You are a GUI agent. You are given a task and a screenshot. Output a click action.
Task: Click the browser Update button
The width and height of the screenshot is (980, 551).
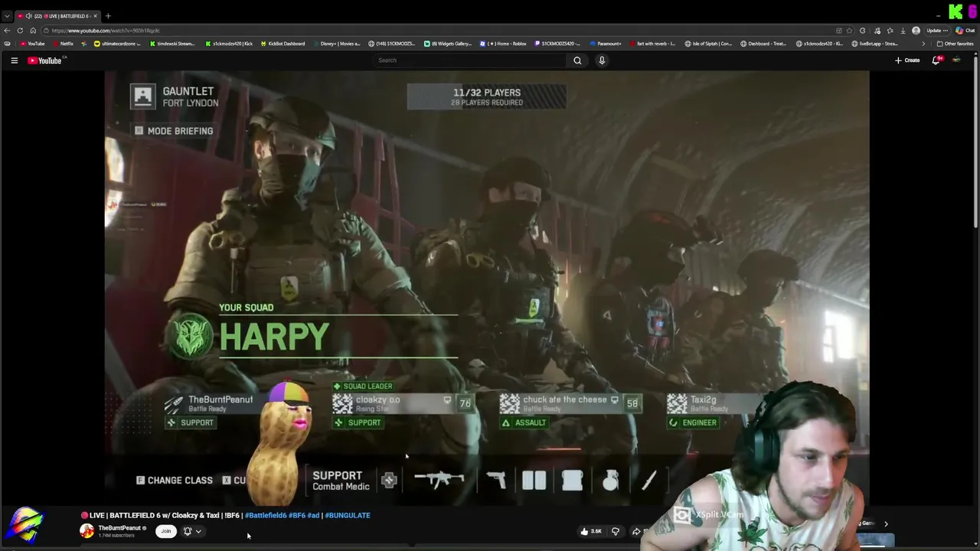(x=936, y=31)
